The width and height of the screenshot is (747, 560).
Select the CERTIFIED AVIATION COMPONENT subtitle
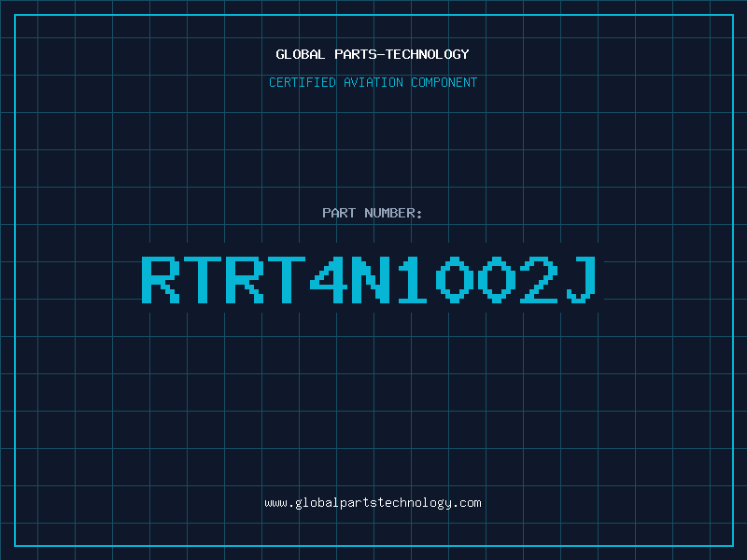[373, 82]
